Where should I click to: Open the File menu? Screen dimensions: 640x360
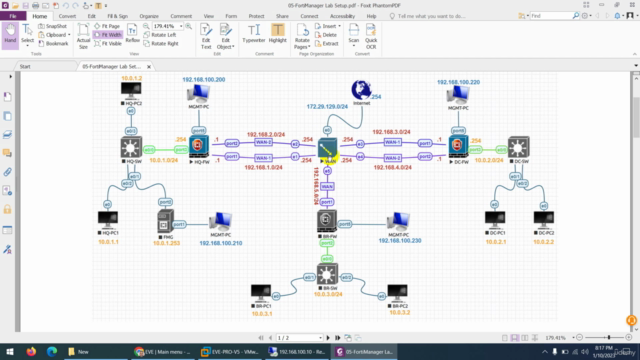13,16
